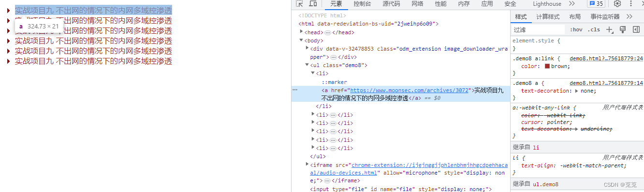Collapse the body element node
Viewport: 644px width, 192px height.
click(x=302, y=41)
